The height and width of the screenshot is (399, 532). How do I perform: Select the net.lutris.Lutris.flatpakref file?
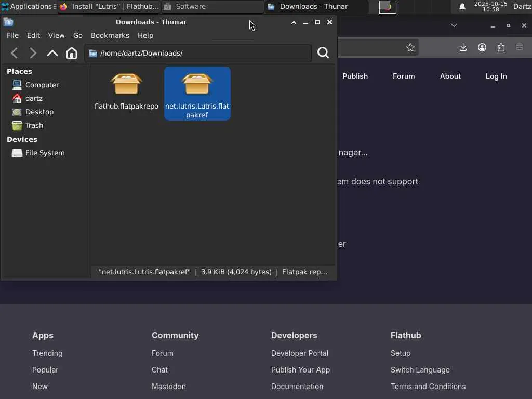pos(197,94)
